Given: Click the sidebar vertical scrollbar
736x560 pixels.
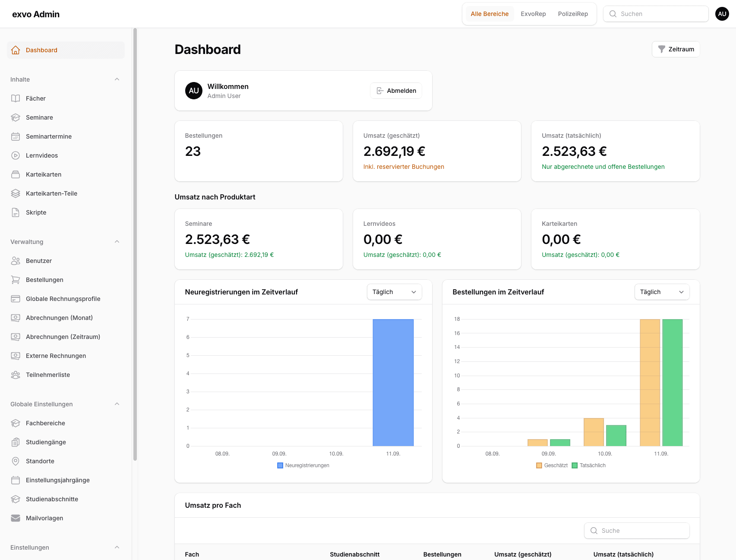Looking at the screenshot, I should [135, 244].
